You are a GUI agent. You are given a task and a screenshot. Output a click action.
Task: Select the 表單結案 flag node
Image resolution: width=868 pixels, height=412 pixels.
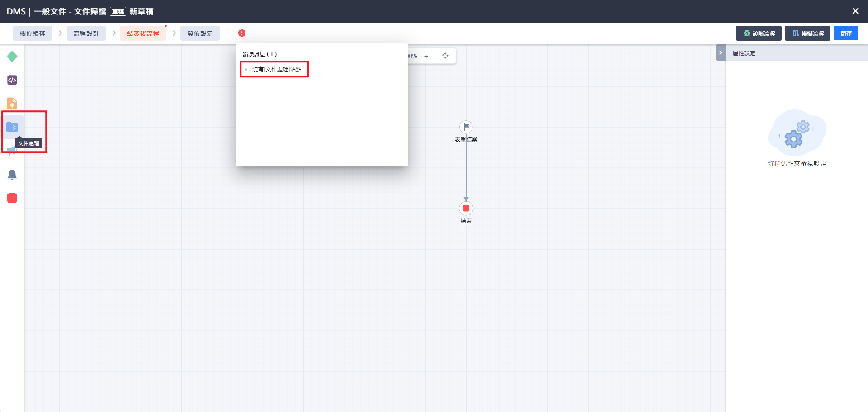click(466, 127)
